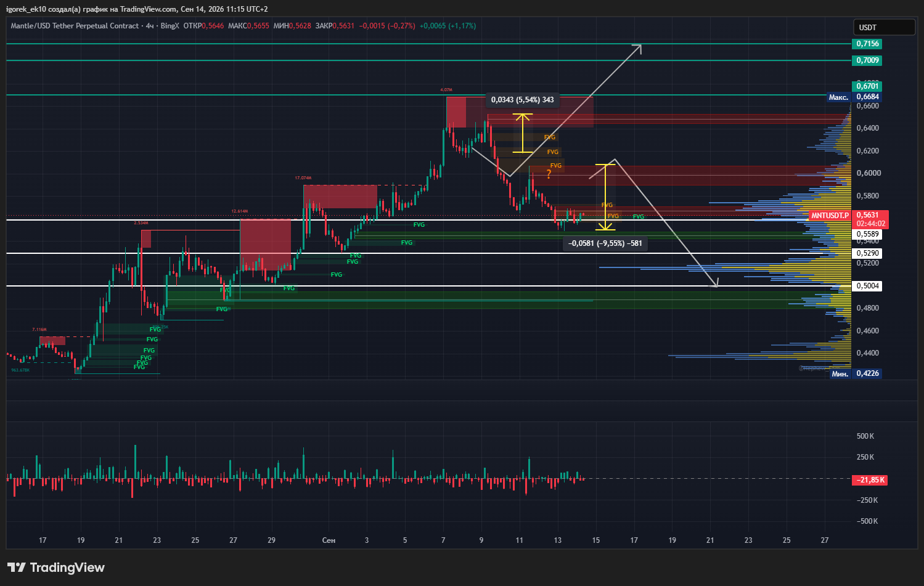Image resolution: width=924 pixels, height=586 pixels.
Task: Select the 0,5589 white price label
Action: pyautogui.click(x=867, y=234)
